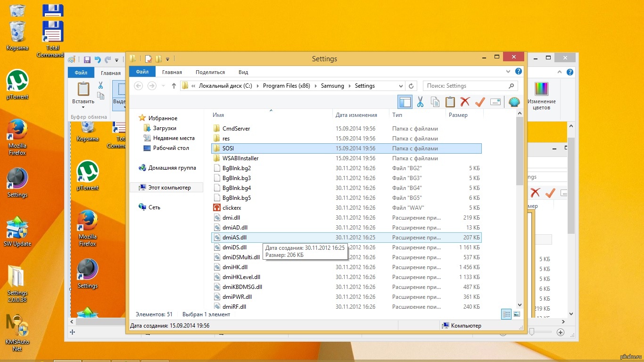Open the blue Help question mark in Settings window
This screenshot has width=644, height=362.
(519, 72)
